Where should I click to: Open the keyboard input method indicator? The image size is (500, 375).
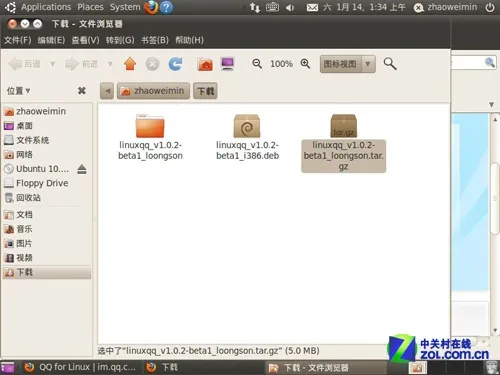coord(272,7)
